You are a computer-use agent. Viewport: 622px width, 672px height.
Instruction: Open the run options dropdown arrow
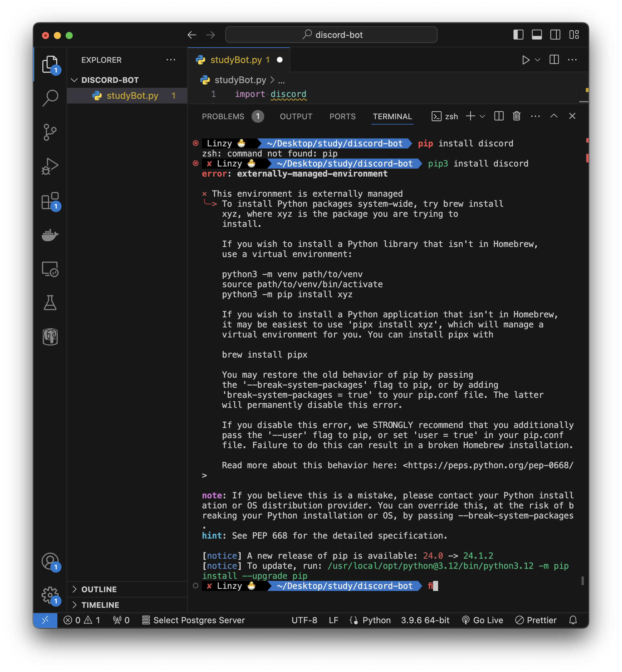pyautogui.click(x=537, y=60)
